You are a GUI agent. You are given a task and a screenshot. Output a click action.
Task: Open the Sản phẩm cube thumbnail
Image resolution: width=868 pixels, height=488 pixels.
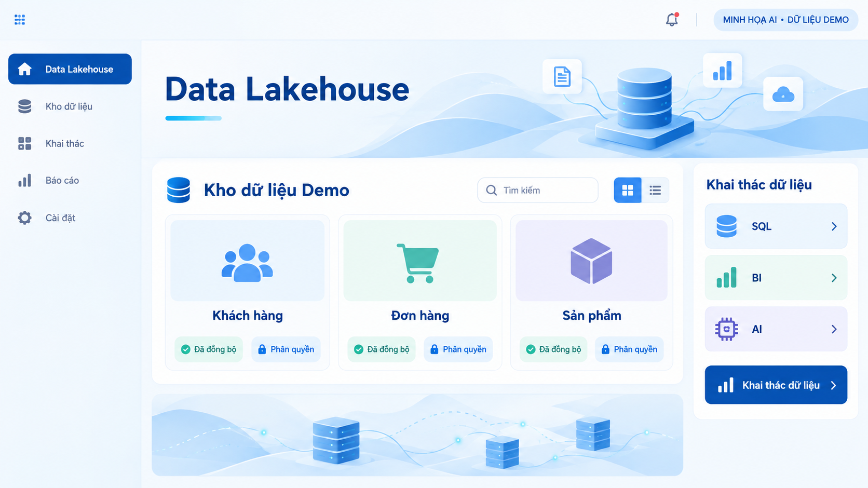point(591,261)
